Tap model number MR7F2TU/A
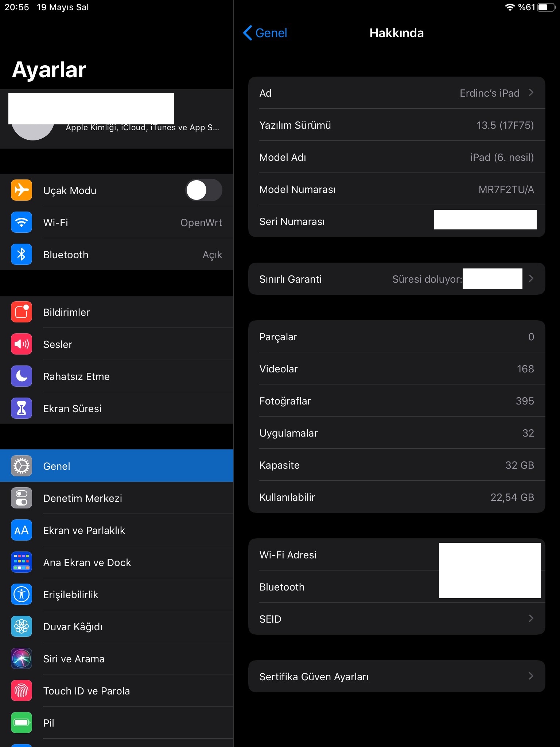Viewport: 560px width, 747px height. (x=506, y=189)
